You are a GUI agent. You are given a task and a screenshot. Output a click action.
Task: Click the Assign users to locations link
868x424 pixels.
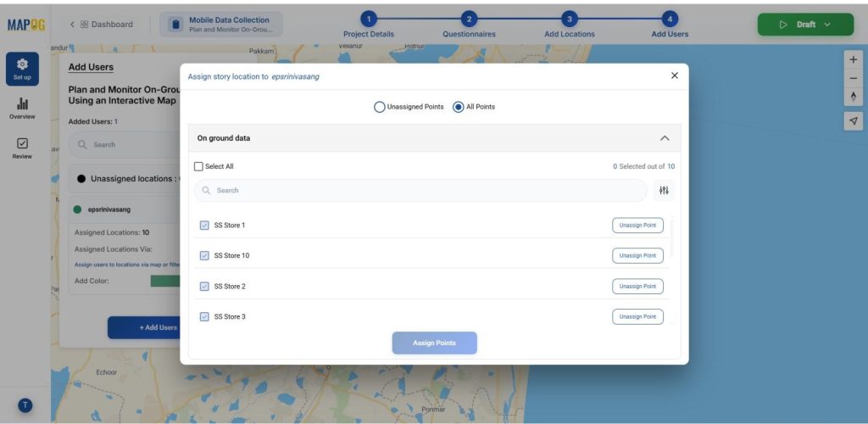tap(127, 265)
